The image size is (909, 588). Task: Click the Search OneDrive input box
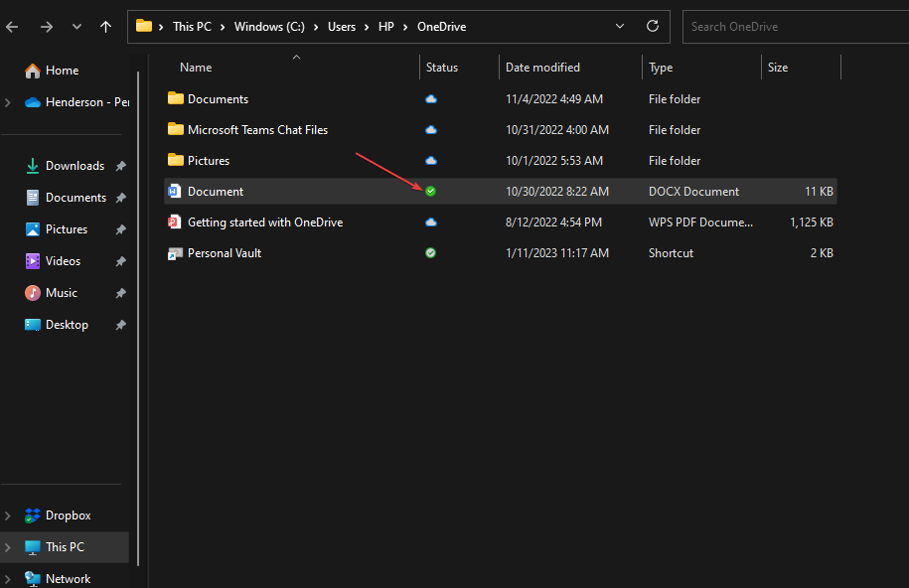795,26
